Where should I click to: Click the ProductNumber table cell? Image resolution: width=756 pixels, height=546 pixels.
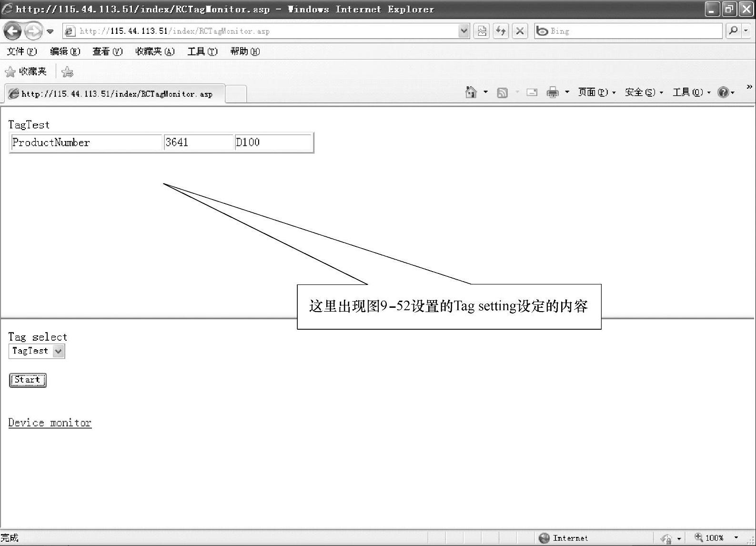(86, 142)
